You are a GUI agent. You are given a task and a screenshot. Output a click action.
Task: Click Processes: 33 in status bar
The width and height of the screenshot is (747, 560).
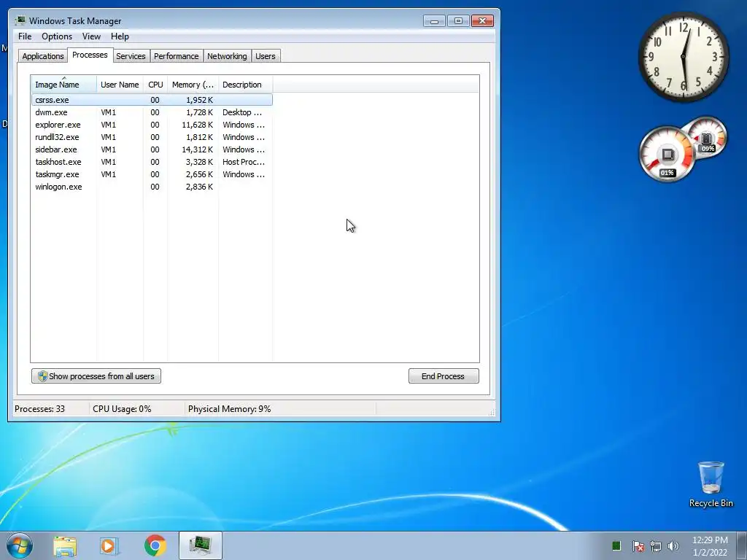39,409
